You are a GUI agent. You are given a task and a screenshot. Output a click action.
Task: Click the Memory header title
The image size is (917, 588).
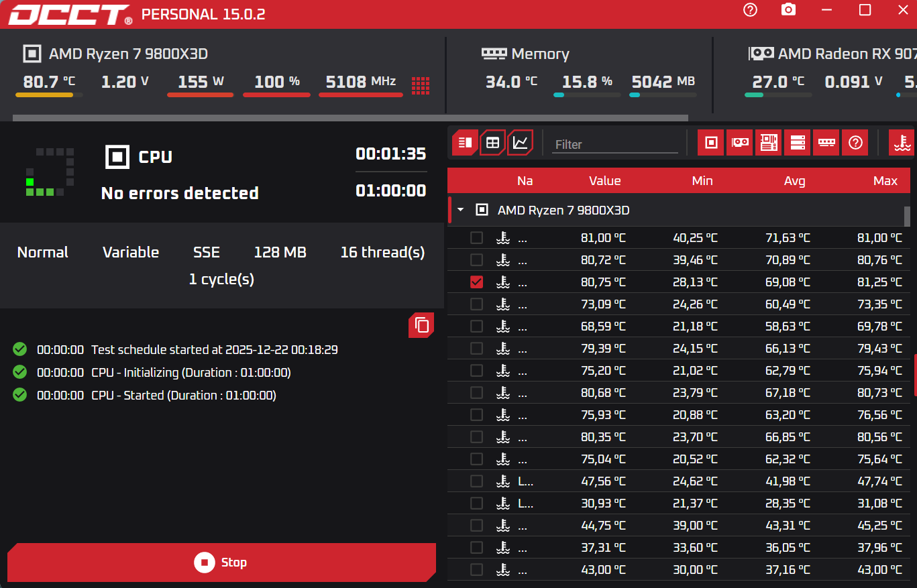pos(540,54)
